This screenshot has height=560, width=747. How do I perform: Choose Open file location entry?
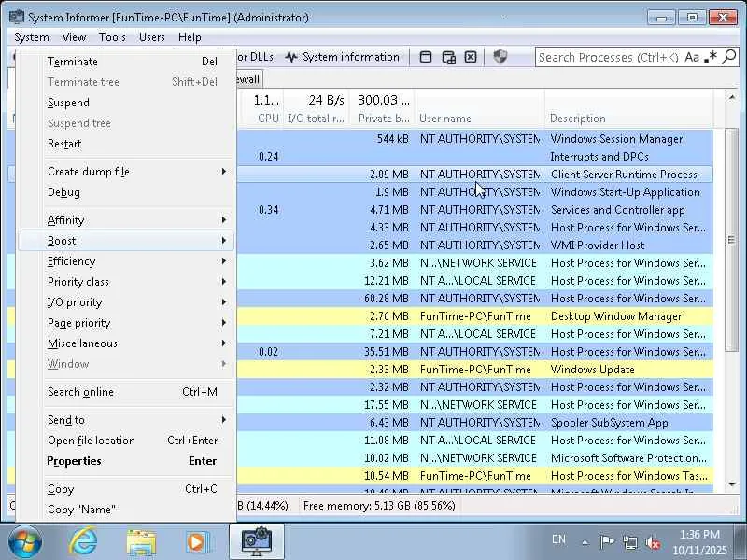point(126,441)
